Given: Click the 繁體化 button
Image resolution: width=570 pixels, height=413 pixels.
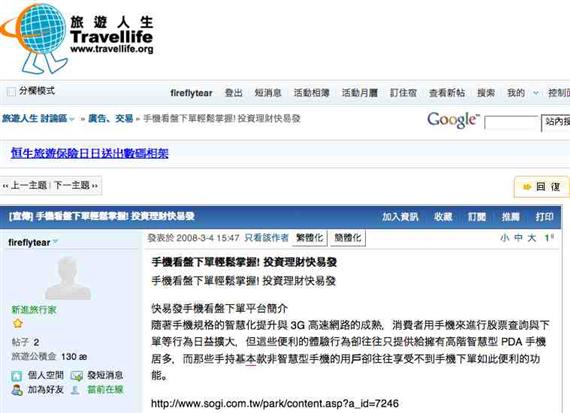Looking at the screenshot, I should (309, 238).
